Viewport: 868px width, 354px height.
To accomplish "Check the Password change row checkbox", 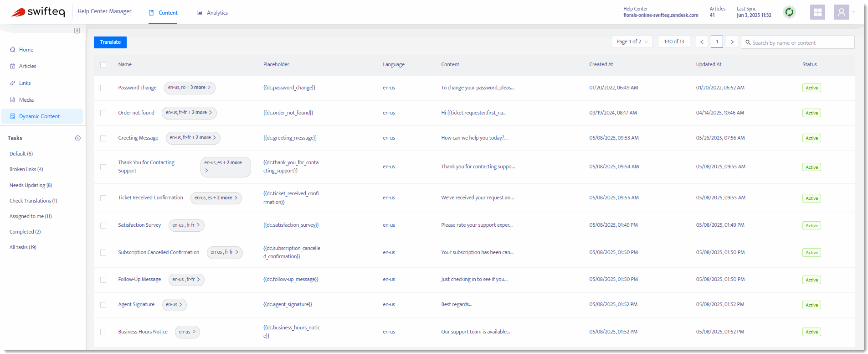I will 103,88.
